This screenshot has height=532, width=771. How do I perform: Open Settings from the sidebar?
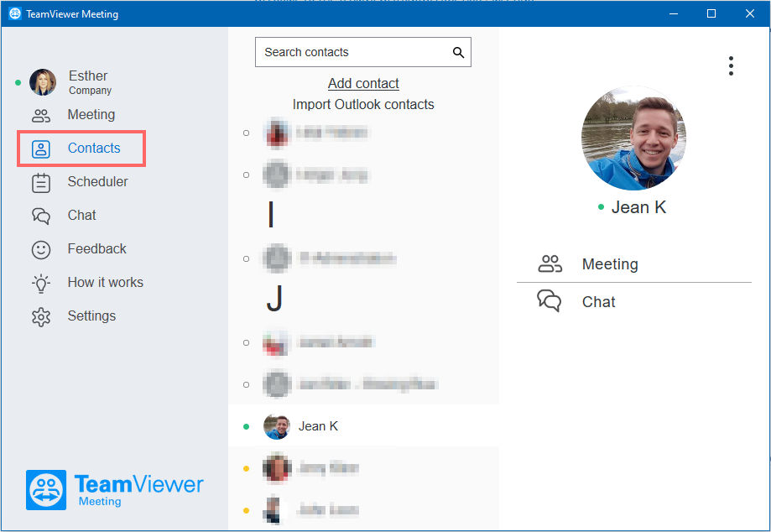91,316
